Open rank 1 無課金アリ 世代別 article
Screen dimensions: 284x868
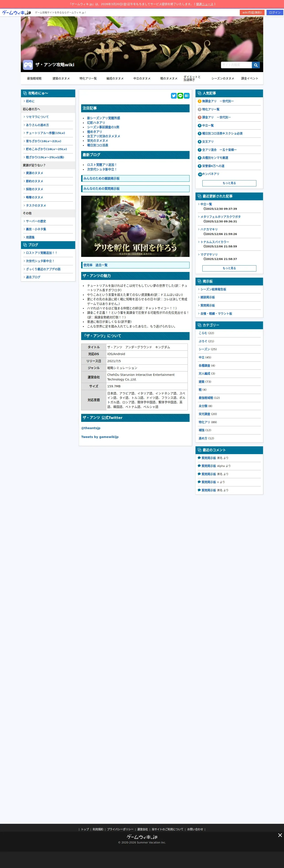click(x=218, y=101)
